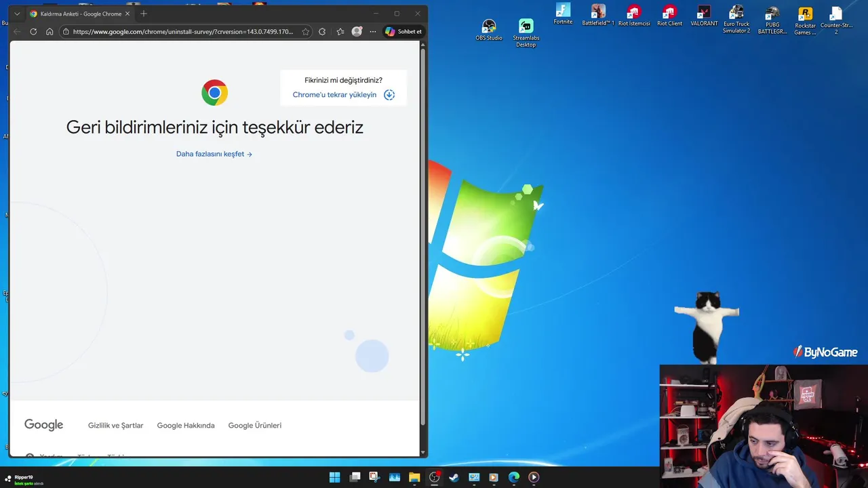Click the Google footer logo
This screenshot has width=868, height=488.
tap(43, 425)
